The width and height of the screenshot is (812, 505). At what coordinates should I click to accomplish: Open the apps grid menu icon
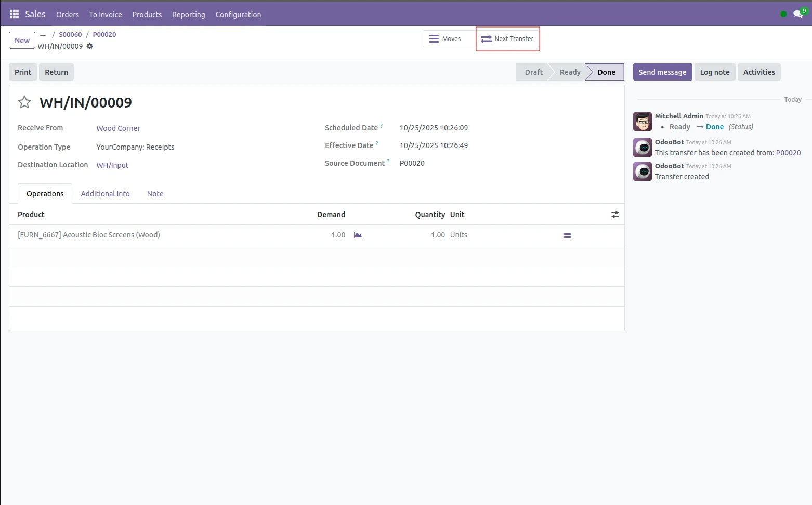[14, 14]
